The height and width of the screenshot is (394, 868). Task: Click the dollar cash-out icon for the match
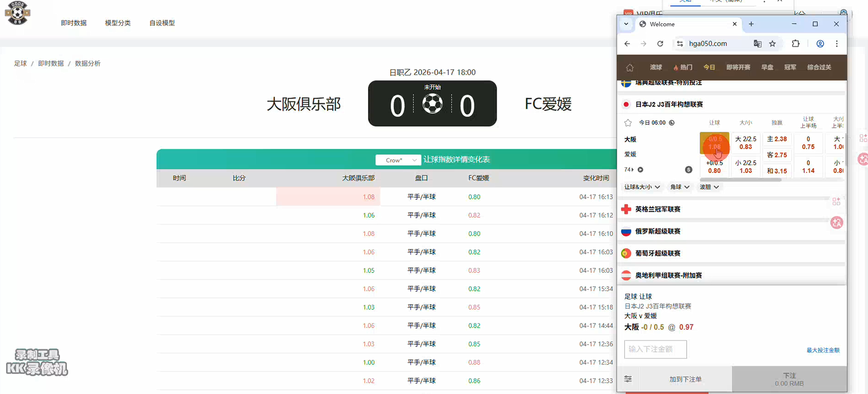(689, 170)
